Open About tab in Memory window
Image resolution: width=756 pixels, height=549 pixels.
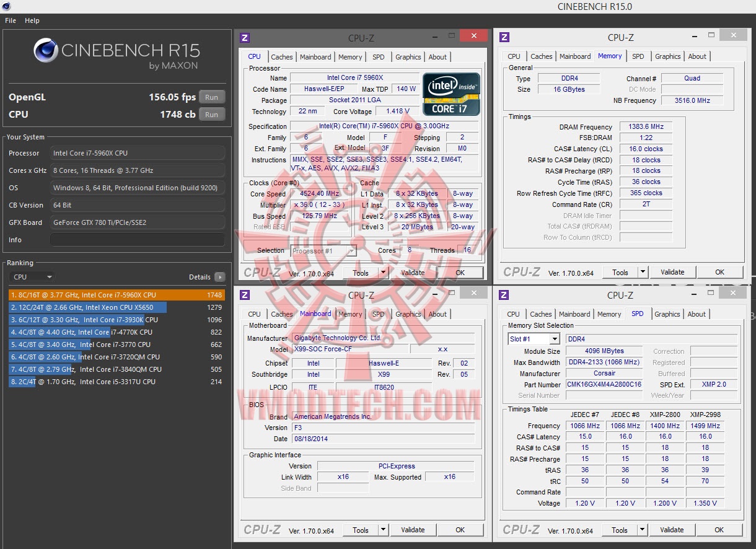697,56
